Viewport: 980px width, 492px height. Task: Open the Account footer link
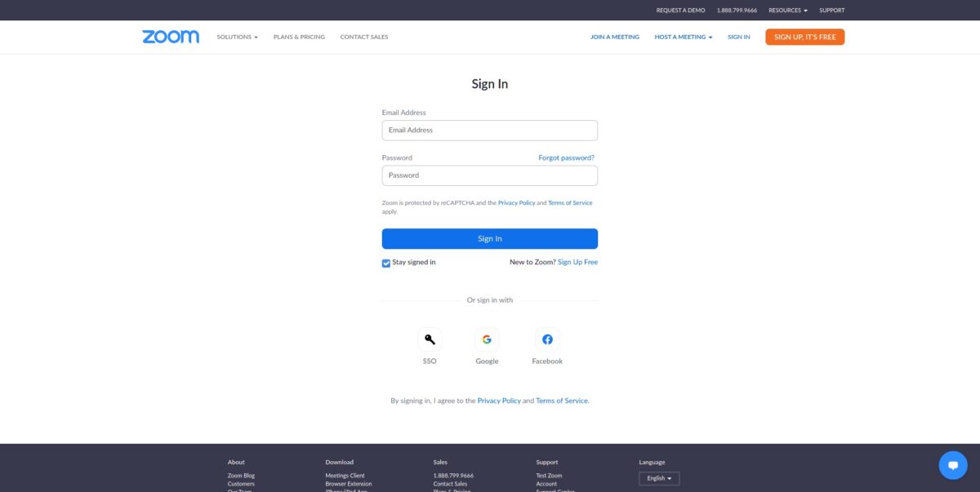pos(546,484)
